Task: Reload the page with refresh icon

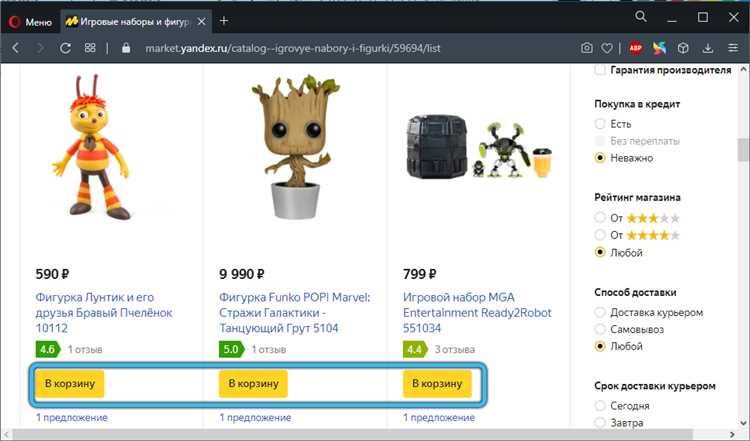Action: [65, 48]
